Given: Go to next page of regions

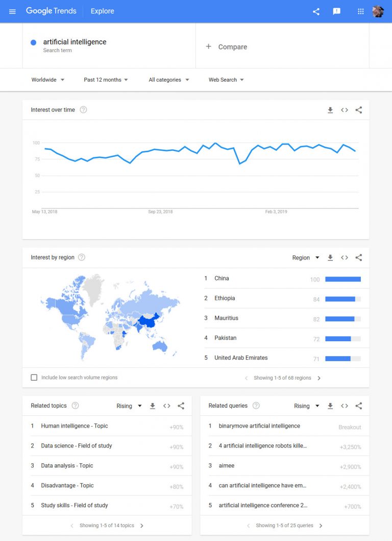Looking at the screenshot, I should coord(319,378).
